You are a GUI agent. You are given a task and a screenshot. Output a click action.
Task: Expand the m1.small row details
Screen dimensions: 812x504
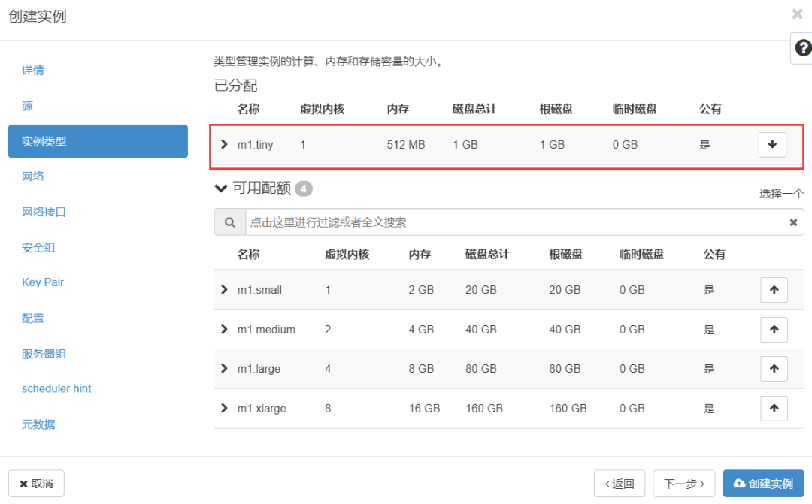click(224, 290)
